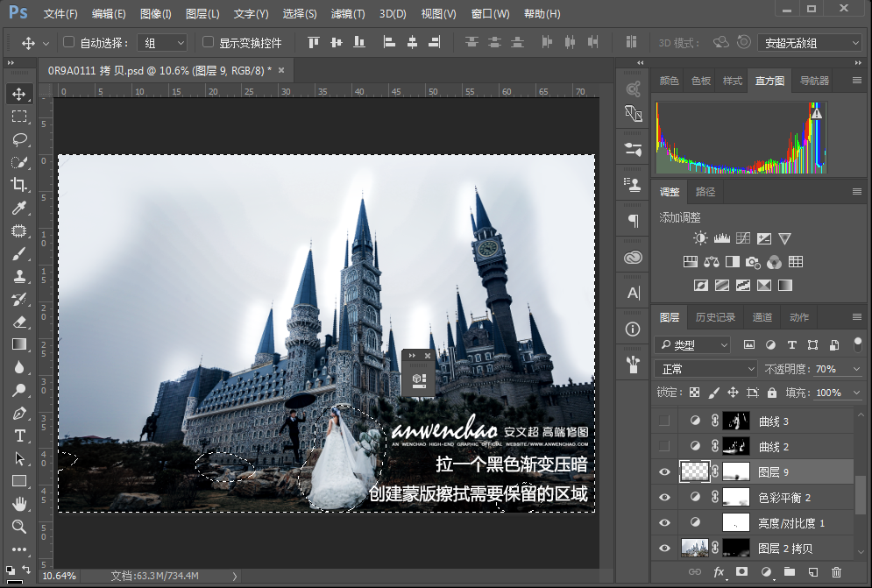Add Levels adjustment icon
The height and width of the screenshot is (588, 872).
click(x=722, y=238)
